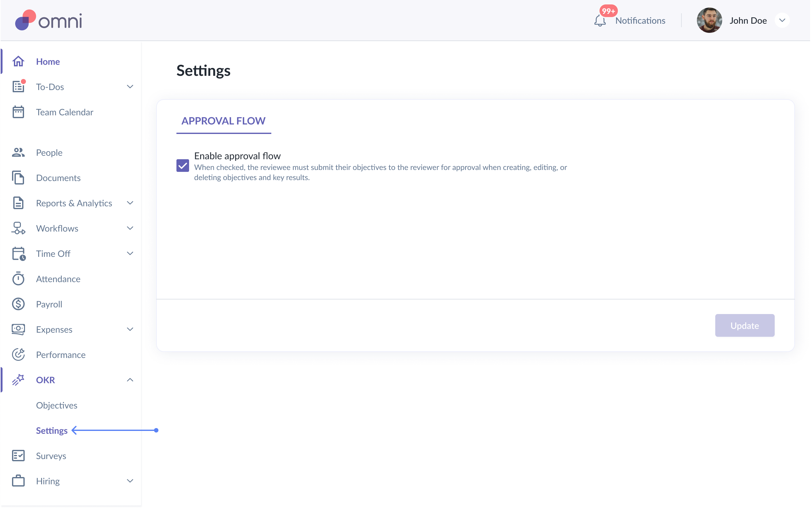Click the Team Calendar icon
The width and height of the screenshot is (812, 508).
point(18,112)
